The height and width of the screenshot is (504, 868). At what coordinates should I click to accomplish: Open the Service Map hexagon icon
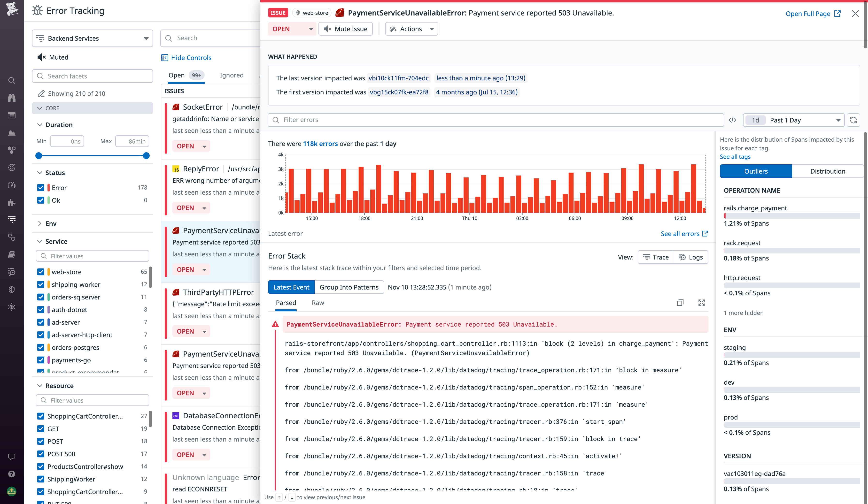[x=12, y=150]
